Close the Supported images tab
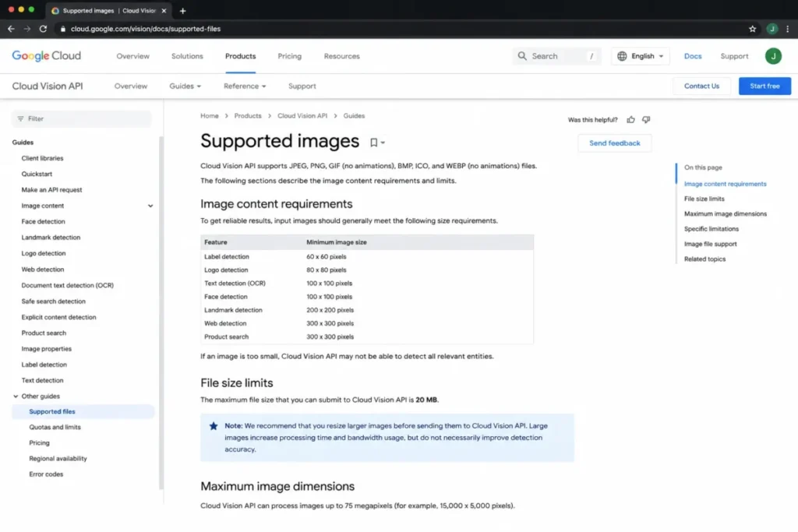Screen dimensions: 798x532 click(x=164, y=11)
